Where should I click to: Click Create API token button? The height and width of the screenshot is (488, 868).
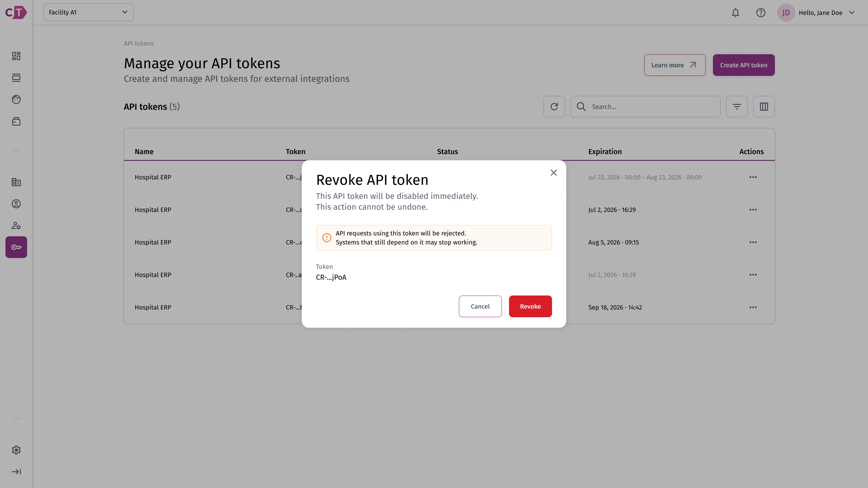click(743, 65)
